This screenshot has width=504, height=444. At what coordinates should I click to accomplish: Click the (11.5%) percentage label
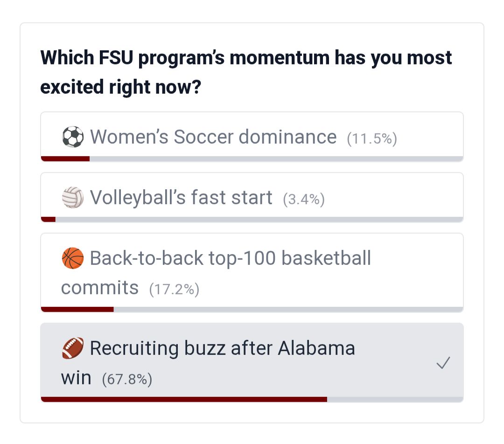372,139
